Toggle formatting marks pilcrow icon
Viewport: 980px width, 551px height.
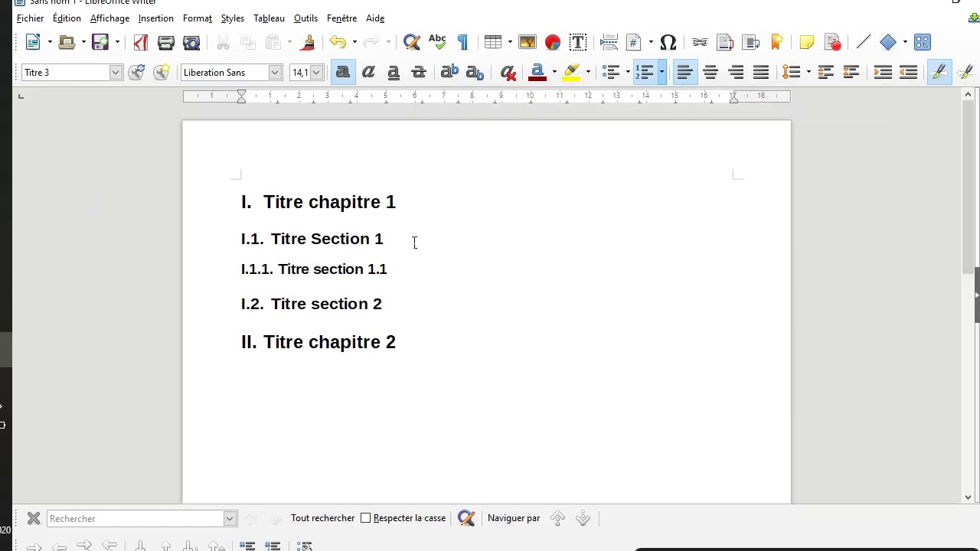point(462,43)
